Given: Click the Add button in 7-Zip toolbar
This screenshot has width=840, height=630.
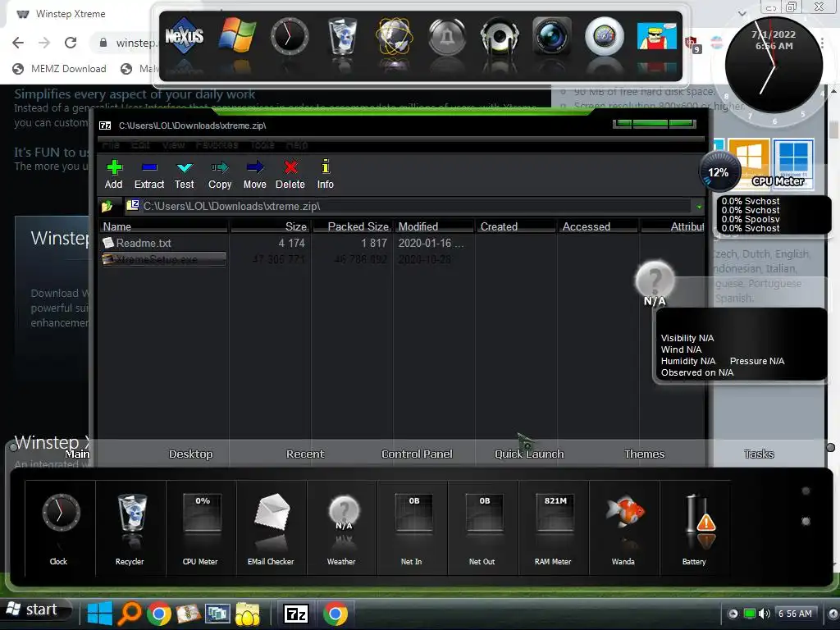Looking at the screenshot, I should [x=113, y=175].
